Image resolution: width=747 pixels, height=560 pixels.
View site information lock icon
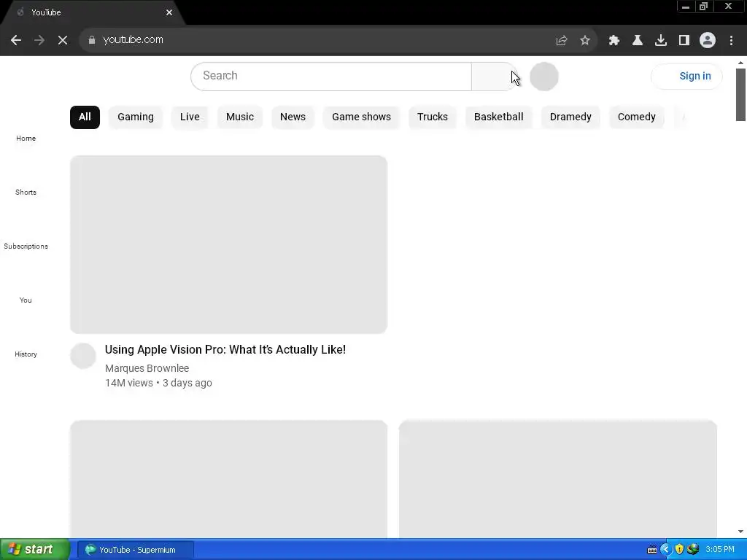click(91, 40)
